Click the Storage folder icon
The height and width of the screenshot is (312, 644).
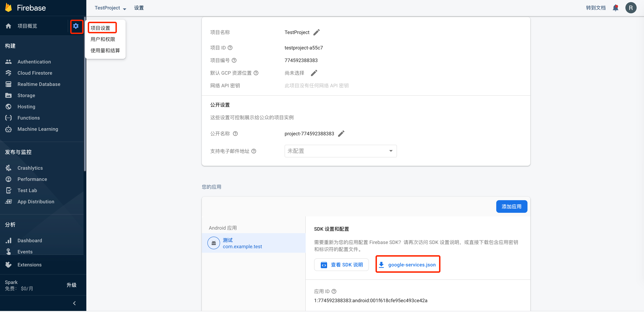click(8, 95)
